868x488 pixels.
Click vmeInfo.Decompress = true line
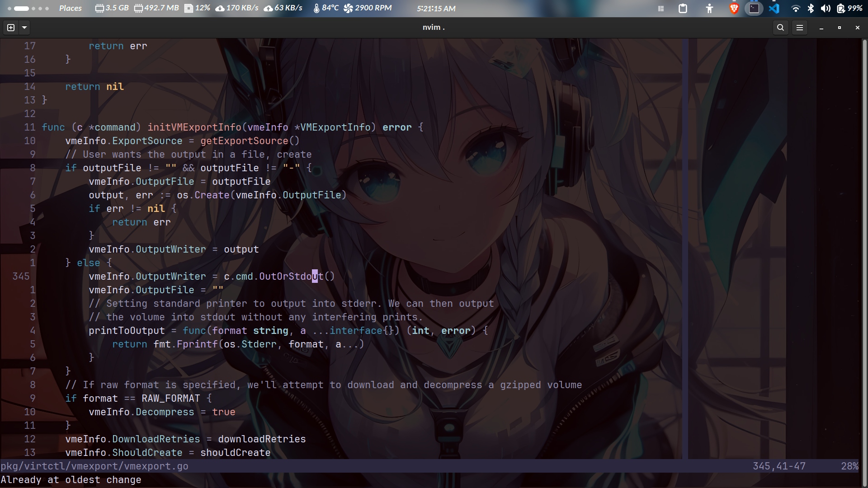coord(162,412)
